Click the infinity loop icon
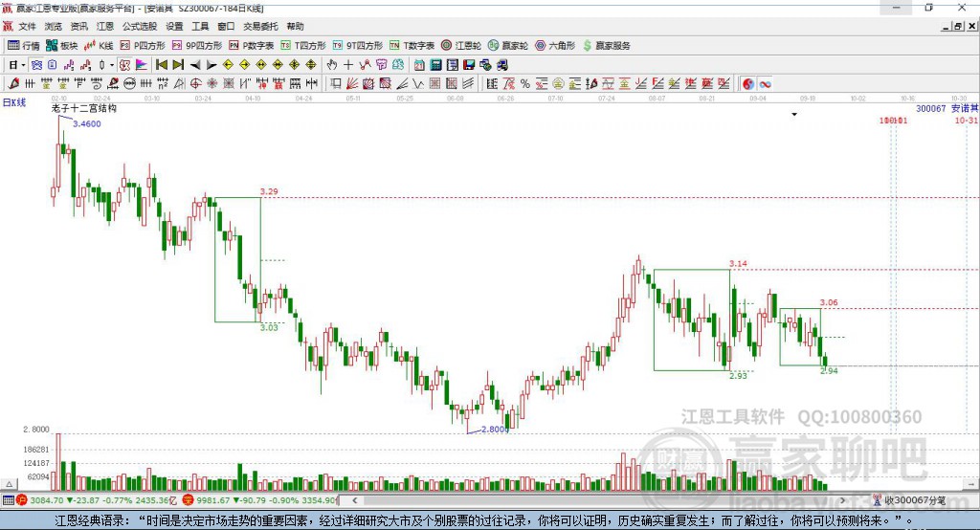 pos(765,84)
